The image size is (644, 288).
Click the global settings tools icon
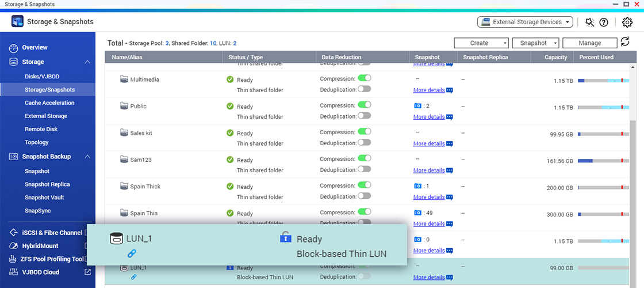(x=589, y=22)
